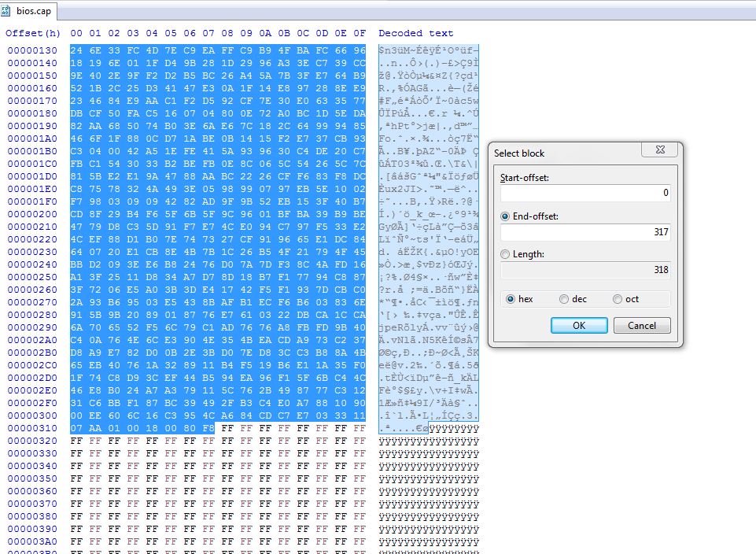This screenshot has height=554, width=756.
Task: Click byte CD starting row 00000200
Action: (76, 214)
